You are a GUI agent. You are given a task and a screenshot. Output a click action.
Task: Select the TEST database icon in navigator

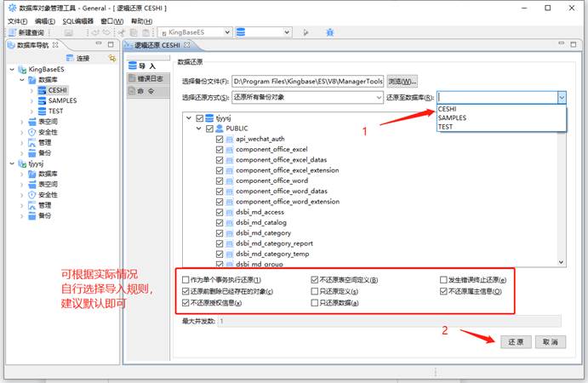coord(42,111)
